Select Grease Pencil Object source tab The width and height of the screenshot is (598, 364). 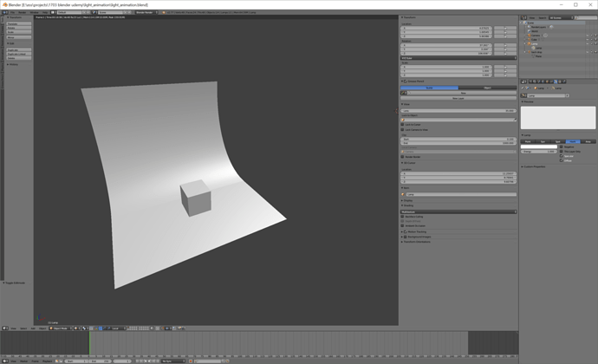coord(487,88)
